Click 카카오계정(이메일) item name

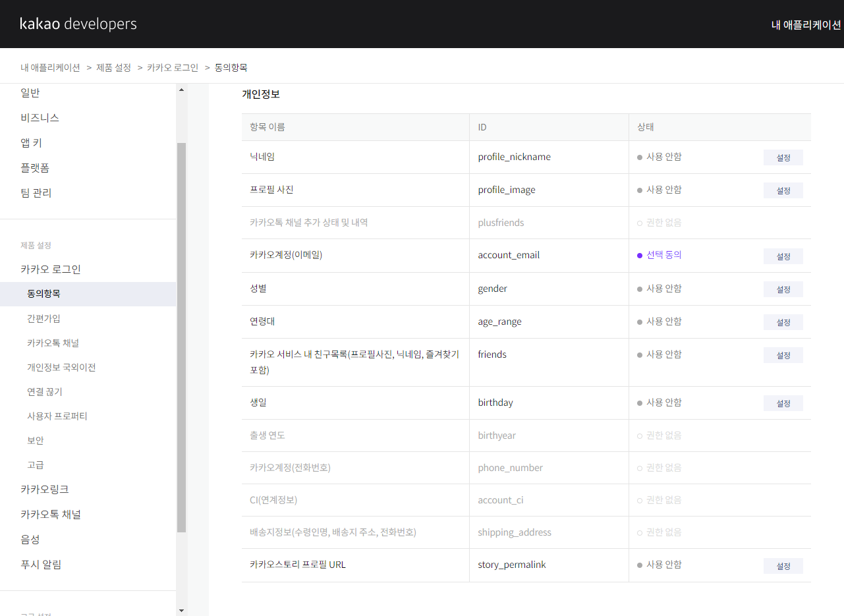(286, 255)
